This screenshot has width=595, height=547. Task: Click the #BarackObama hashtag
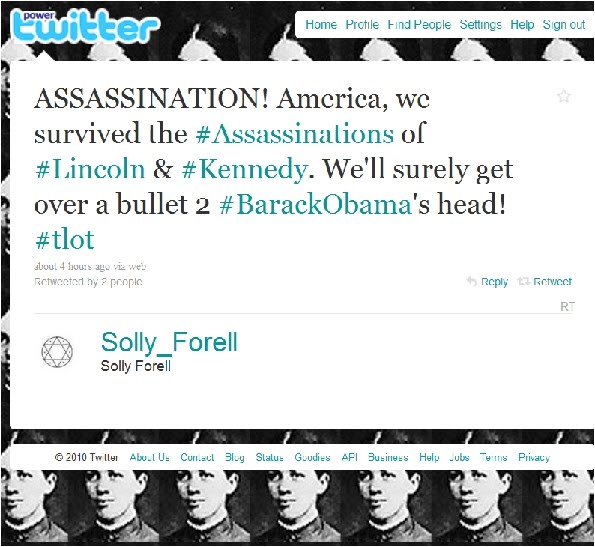point(316,204)
